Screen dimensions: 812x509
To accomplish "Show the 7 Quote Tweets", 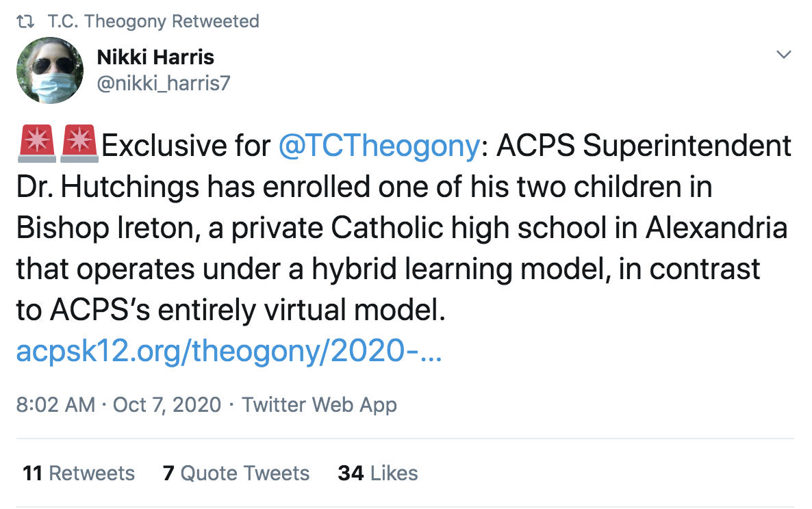I will pos(236,473).
